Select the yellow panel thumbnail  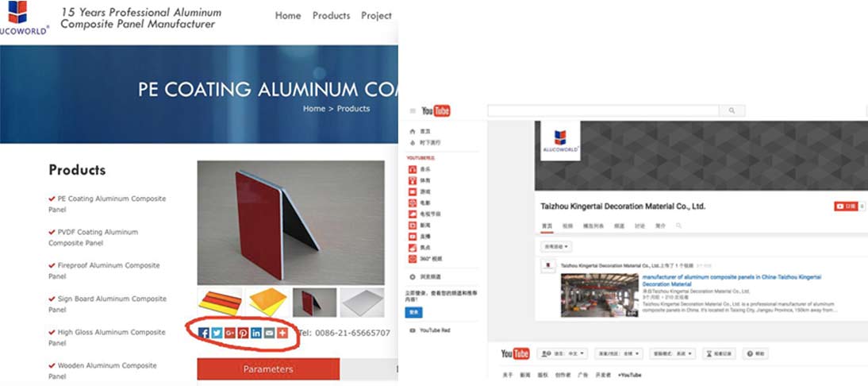[267, 302]
